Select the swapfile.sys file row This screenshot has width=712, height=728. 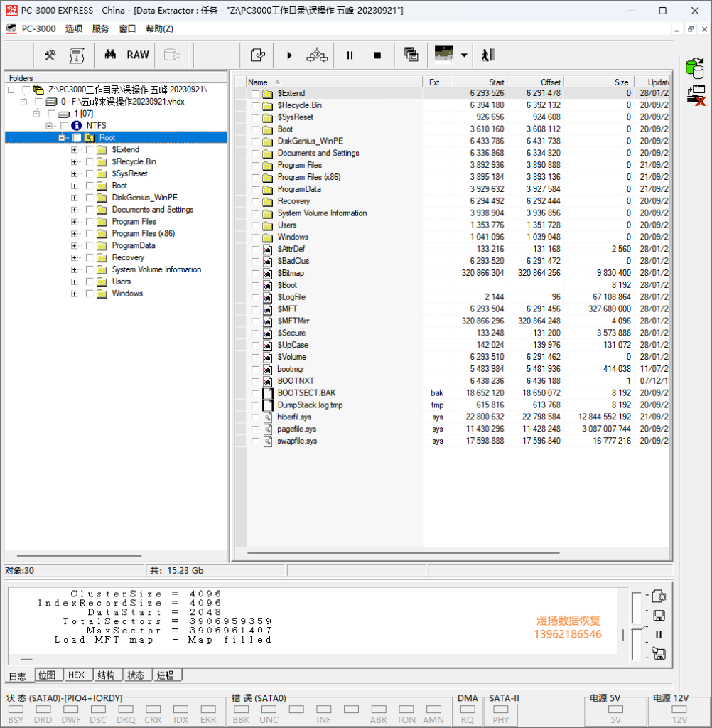452,441
